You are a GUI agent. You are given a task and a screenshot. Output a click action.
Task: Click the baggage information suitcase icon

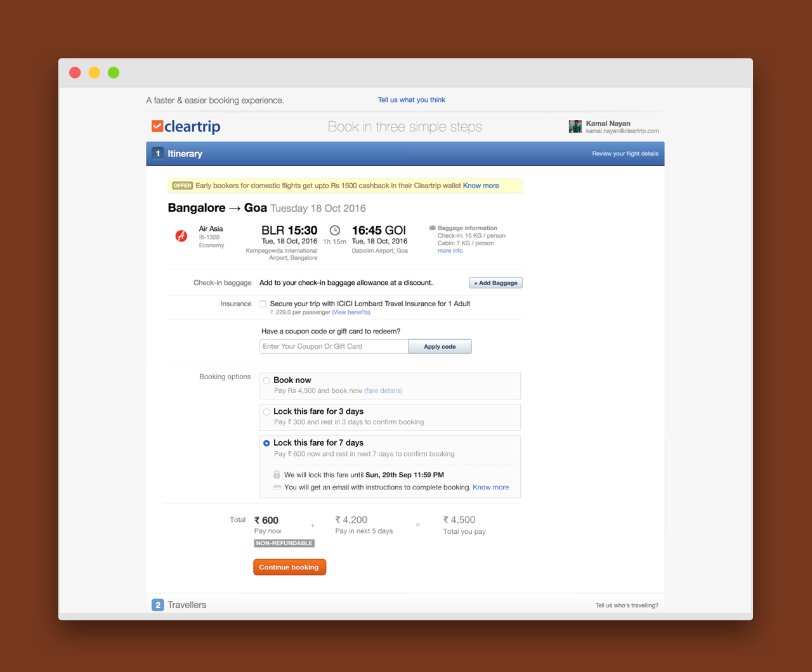[433, 228]
